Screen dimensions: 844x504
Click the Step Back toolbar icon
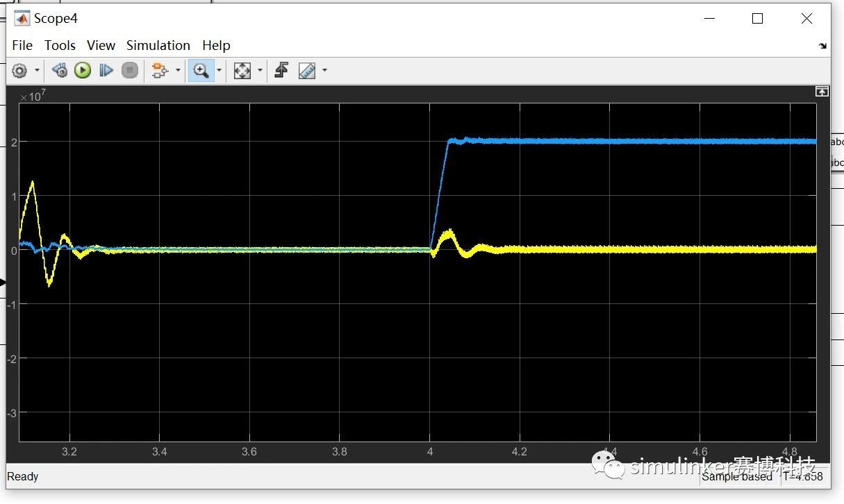pos(60,70)
